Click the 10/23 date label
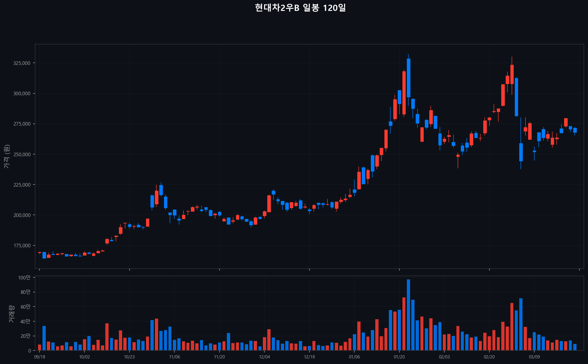Image resolution: width=588 pixels, height=364 pixels. (129, 357)
